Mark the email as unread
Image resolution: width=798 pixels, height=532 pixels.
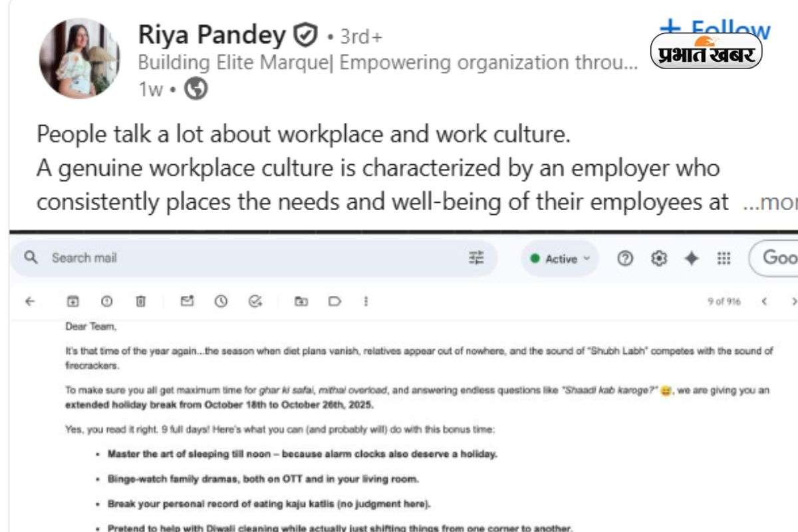click(x=187, y=301)
